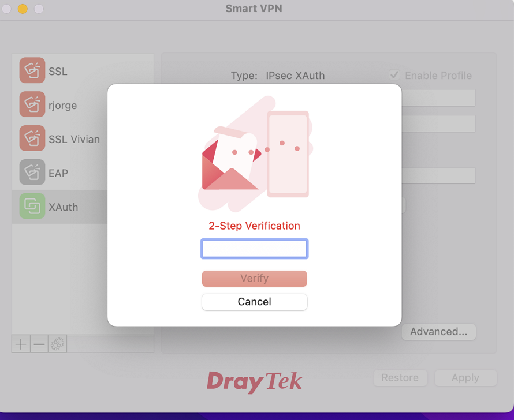Click the yellow minimize window button
The image size is (514, 420).
pos(23,9)
